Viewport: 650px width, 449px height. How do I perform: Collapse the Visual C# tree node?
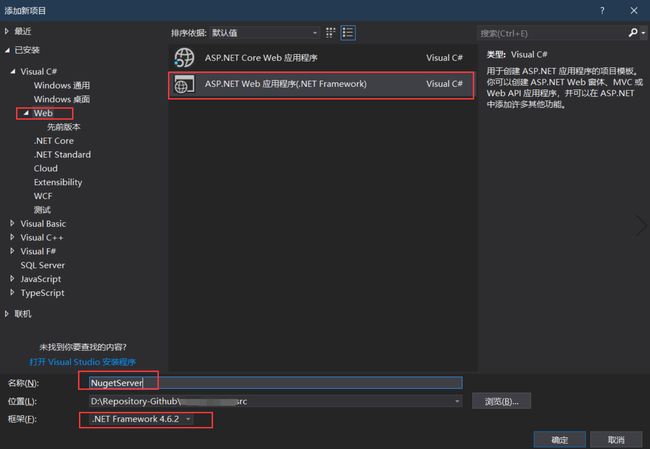pos(13,71)
